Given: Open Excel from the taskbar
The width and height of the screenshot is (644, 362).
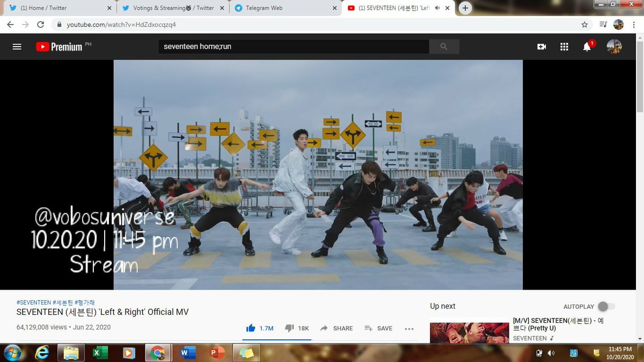Looking at the screenshot, I should pos(99,353).
